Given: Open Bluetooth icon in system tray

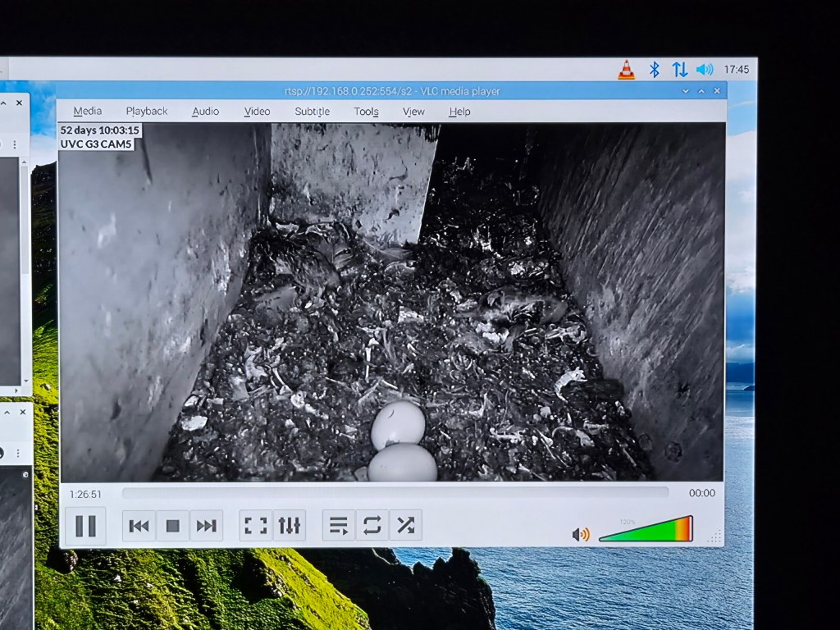Looking at the screenshot, I should pos(654,70).
